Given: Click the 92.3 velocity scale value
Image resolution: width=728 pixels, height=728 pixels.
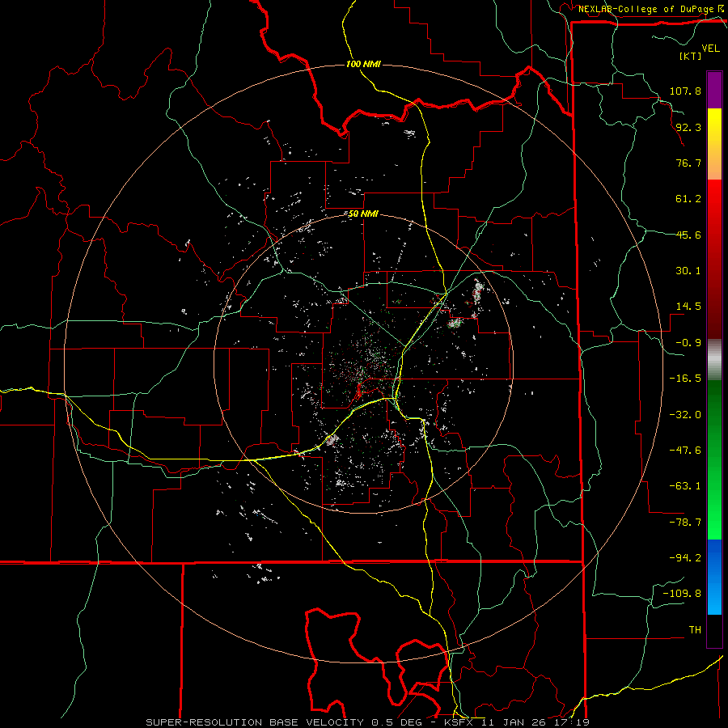Looking at the screenshot, I should 688,127.
